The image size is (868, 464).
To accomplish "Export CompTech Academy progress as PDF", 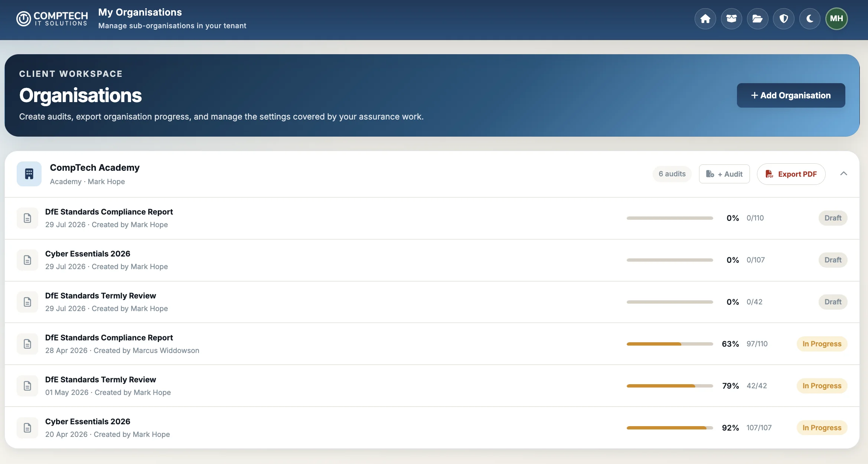I will pyautogui.click(x=791, y=174).
